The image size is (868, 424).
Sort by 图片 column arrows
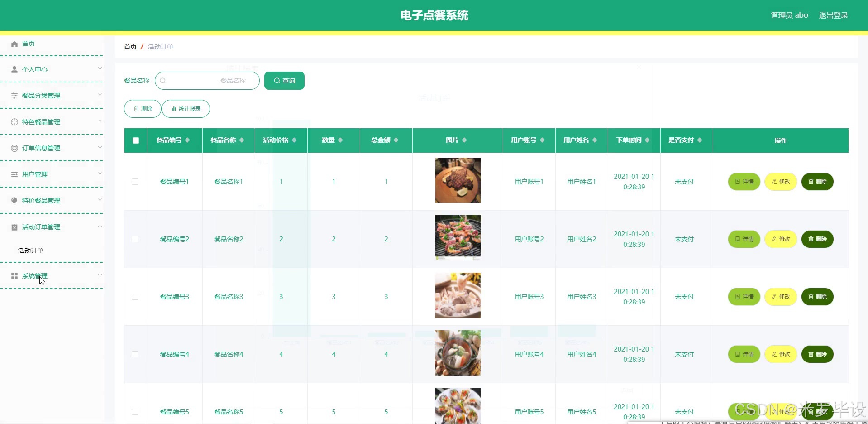(464, 140)
